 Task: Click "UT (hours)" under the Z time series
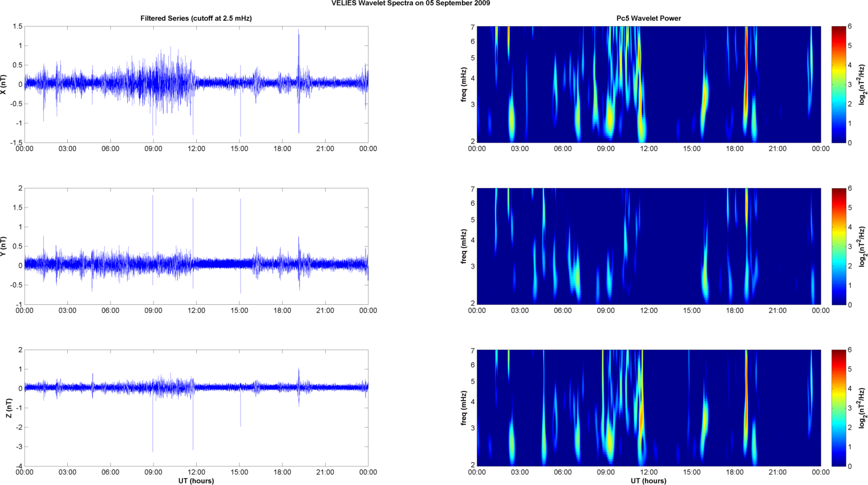coord(196,481)
